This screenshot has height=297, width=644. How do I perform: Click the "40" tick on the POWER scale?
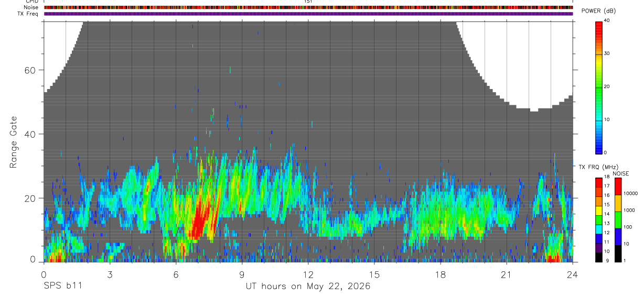click(x=607, y=20)
